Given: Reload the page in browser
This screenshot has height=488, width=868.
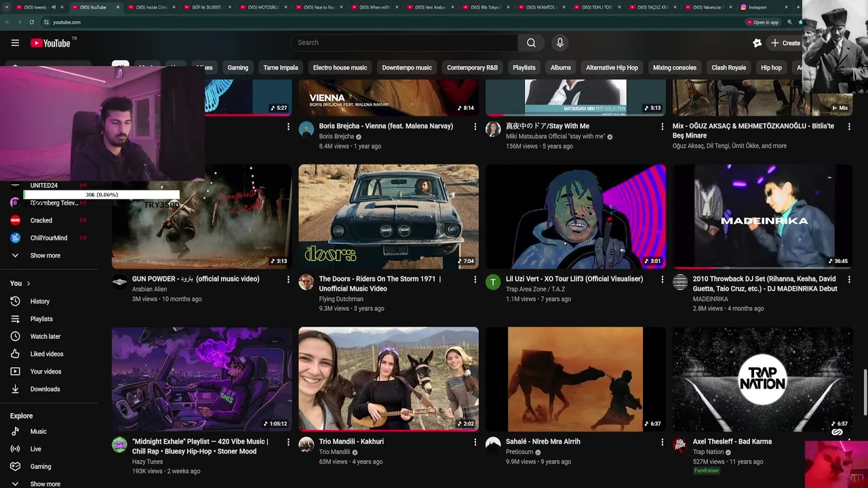Looking at the screenshot, I should [31, 22].
